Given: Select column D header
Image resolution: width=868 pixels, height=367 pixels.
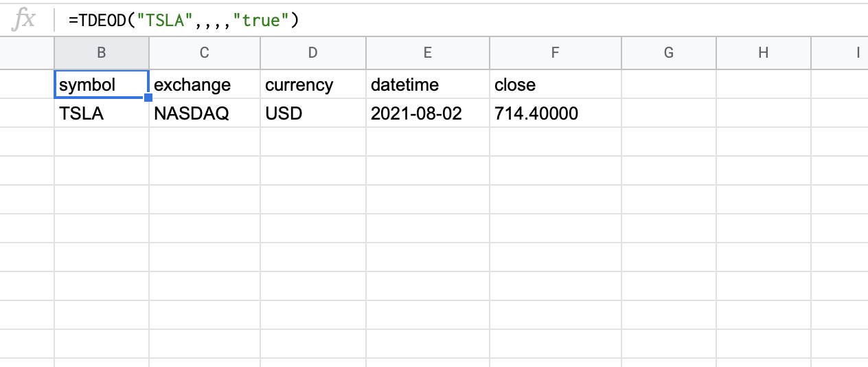Looking at the screenshot, I should tap(312, 53).
